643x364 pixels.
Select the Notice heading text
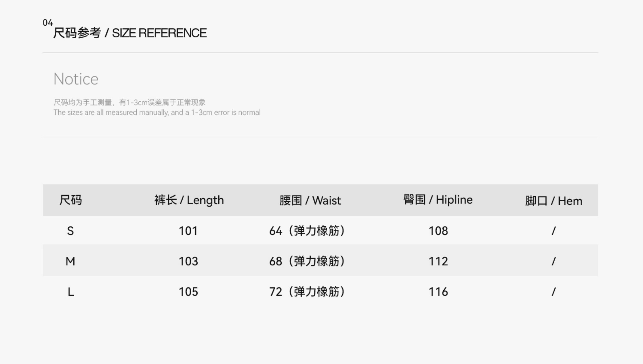pyautogui.click(x=76, y=79)
